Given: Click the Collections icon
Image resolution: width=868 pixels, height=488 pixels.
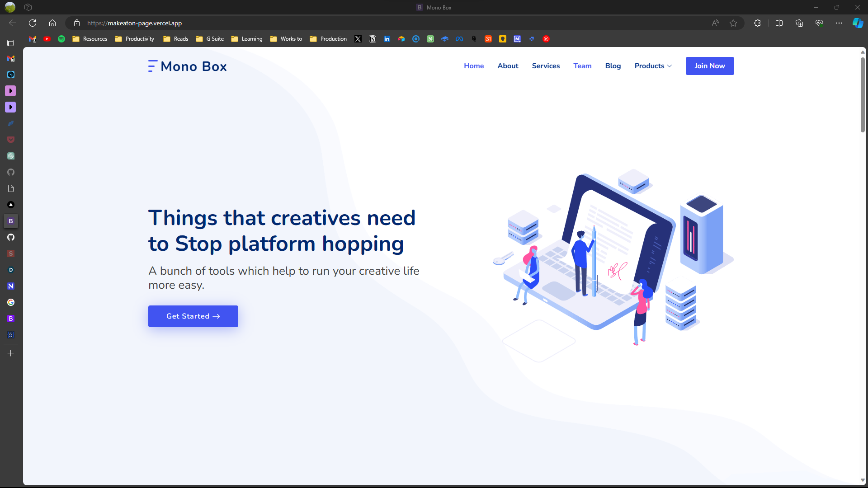Looking at the screenshot, I should click(799, 23).
